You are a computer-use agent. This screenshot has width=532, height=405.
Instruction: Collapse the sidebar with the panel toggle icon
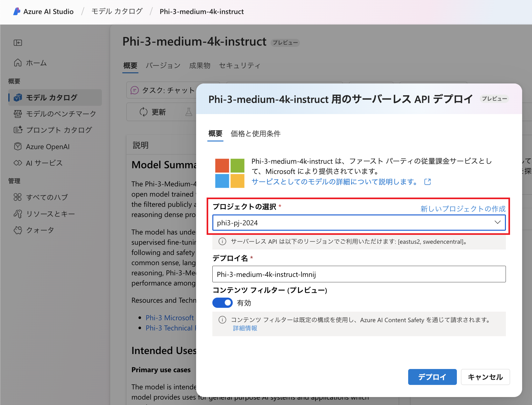tap(18, 43)
